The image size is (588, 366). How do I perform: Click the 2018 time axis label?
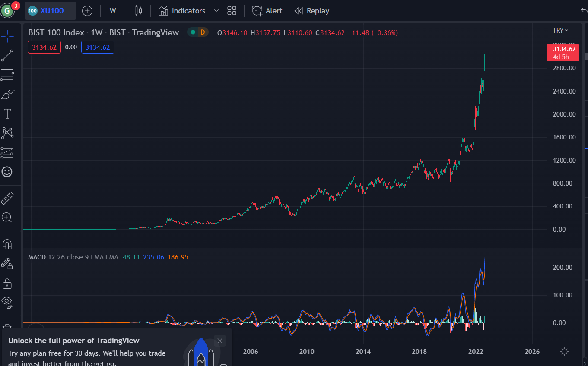[420, 351]
